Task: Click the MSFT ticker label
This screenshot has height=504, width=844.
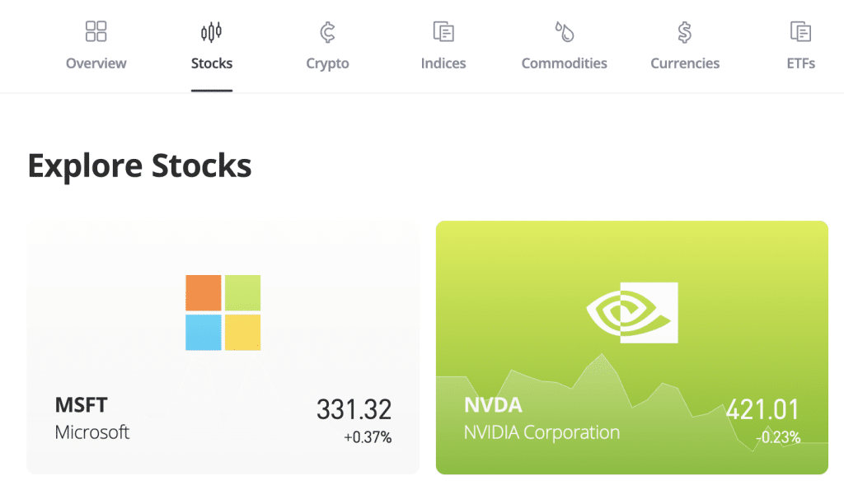Action: pos(80,404)
